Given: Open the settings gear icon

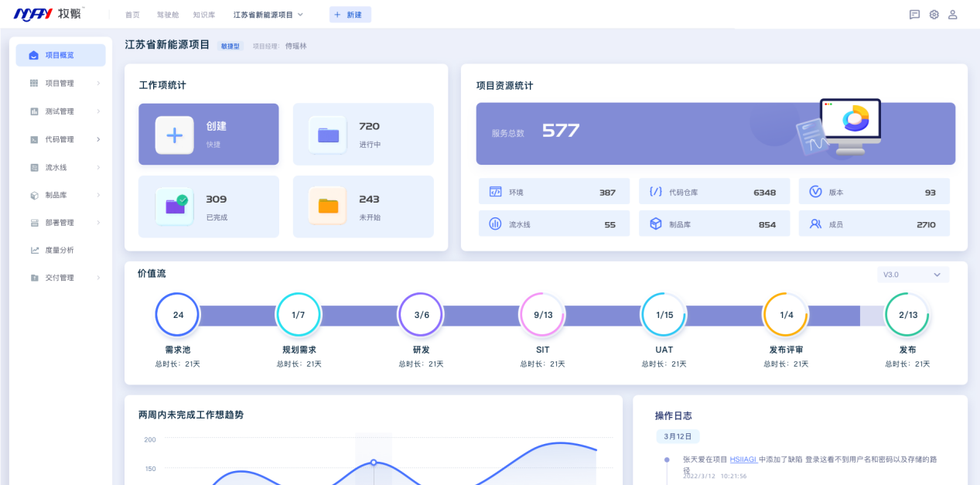Looking at the screenshot, I should click(934, 15).
